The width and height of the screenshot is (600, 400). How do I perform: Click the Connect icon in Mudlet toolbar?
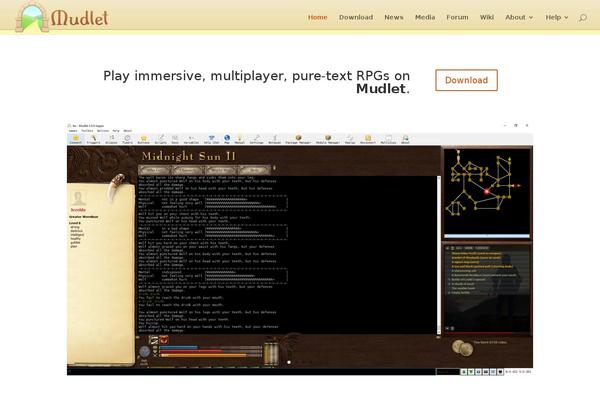pyautogui.click(x=75, y=139)
